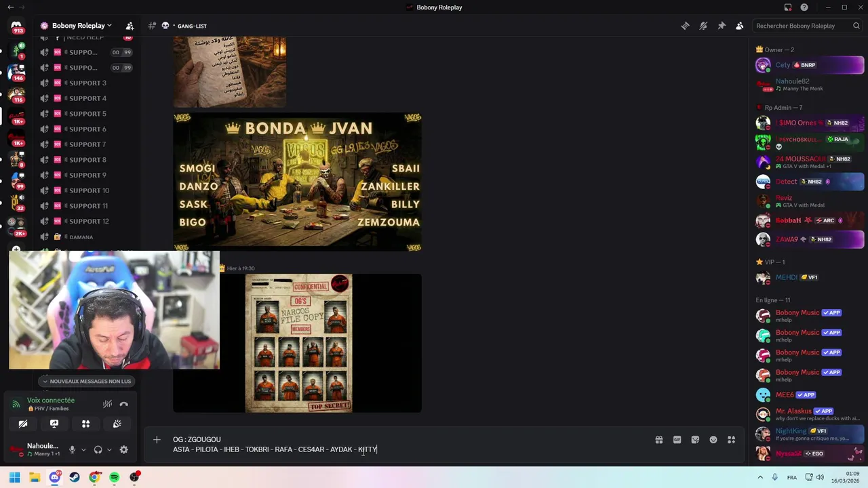Screen dimensions: 868x488
Task: Open the emoji picker in message box
Action: (713, 440)
